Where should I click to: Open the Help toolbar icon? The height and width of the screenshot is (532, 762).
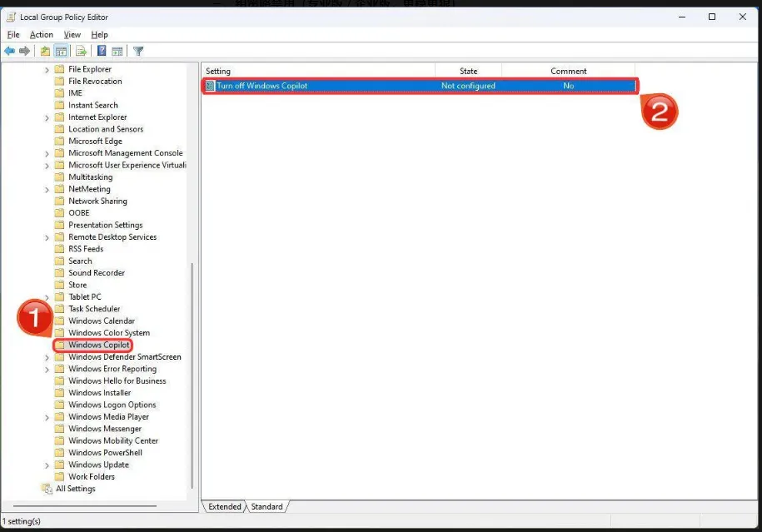click(102, 51)
